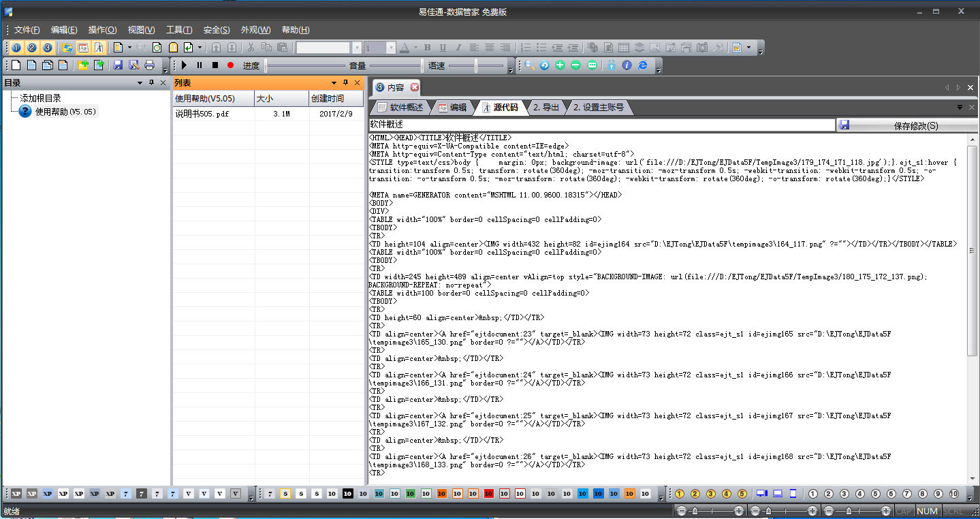Select the 说明书505.pdf file row
Screen dimensions: 980x519
[x=268, y=114]
